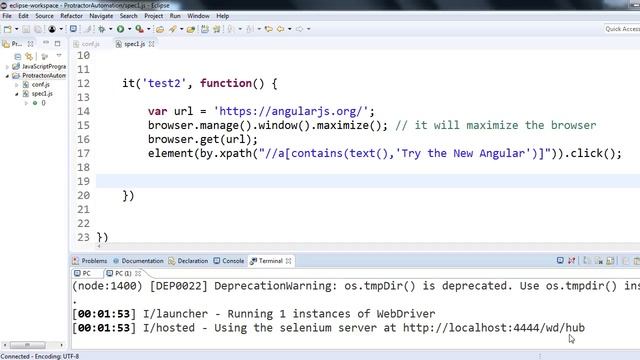Click the 'Connected - Encoding: UTF-8' status text

40,356
